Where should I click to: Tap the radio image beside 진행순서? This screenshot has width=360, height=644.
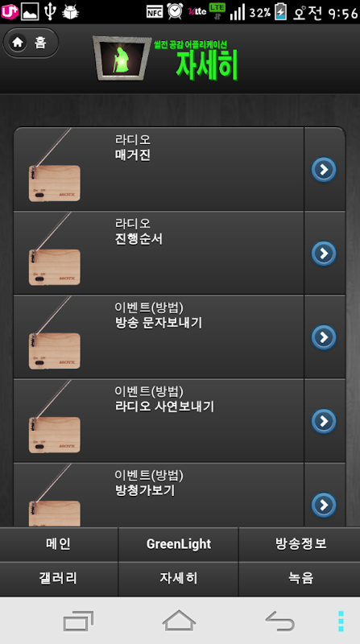(52, 249)
